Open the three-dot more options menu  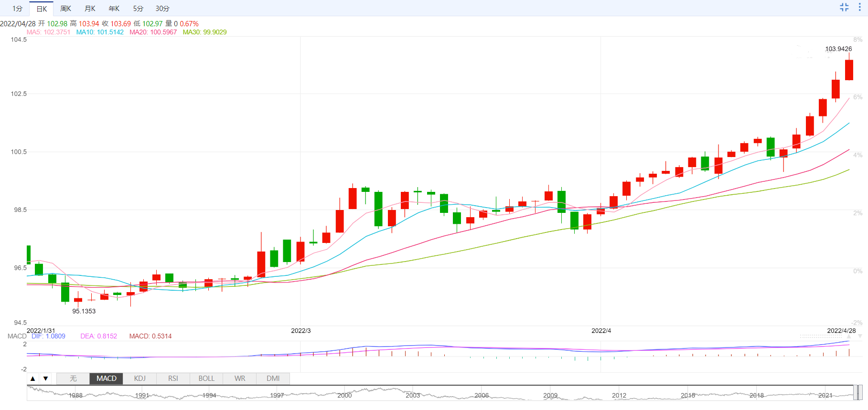(x=859, y=7)
